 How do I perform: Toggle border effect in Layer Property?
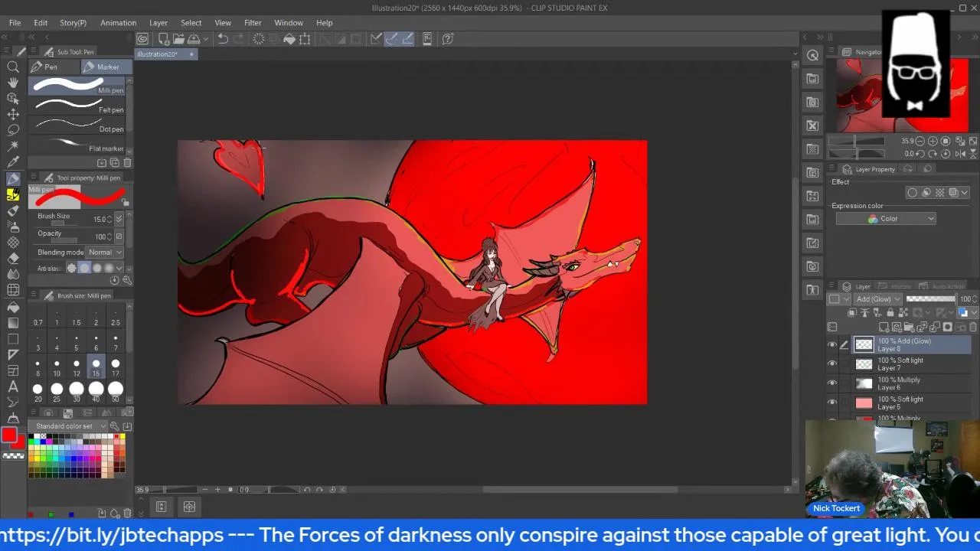pyautogui.click(x=912, y=193)
